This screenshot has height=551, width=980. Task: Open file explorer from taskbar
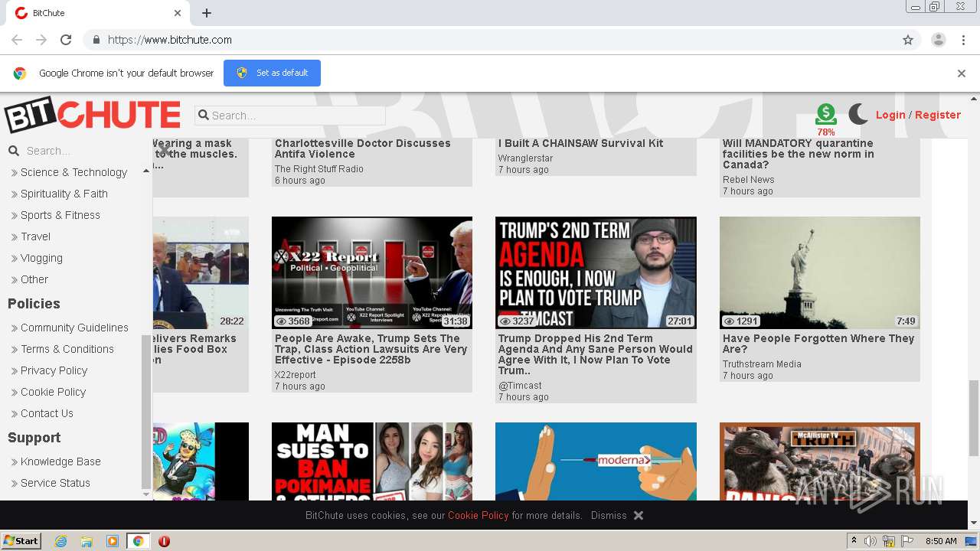tap(87, 541)
